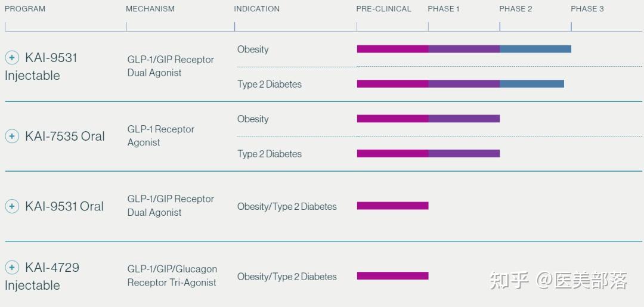
Task: Click KAI-4729 Injectable pre-clinical progress bar
Action: coord(392,276)
